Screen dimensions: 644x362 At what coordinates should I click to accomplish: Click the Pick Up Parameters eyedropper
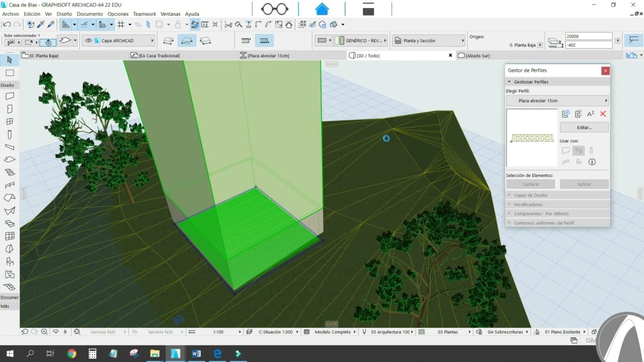pyautogui.click(x=41, y=24)
